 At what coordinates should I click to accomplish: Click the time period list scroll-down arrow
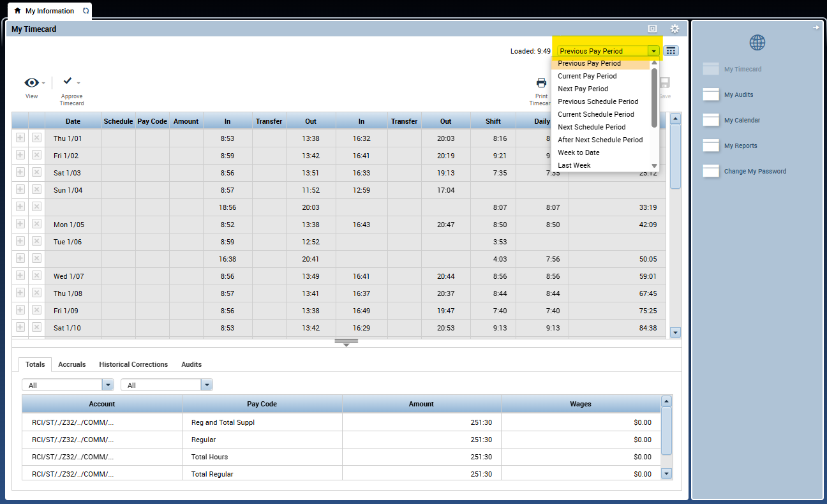[654, 166]
